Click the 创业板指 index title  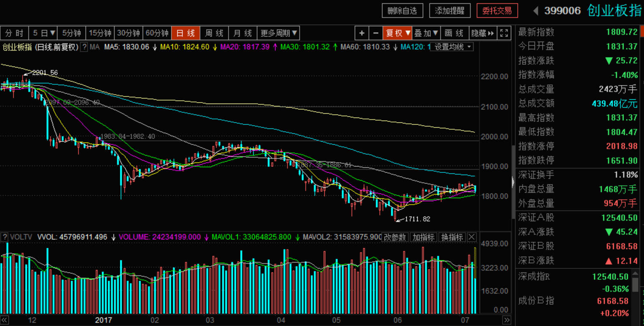pos(614,11)
